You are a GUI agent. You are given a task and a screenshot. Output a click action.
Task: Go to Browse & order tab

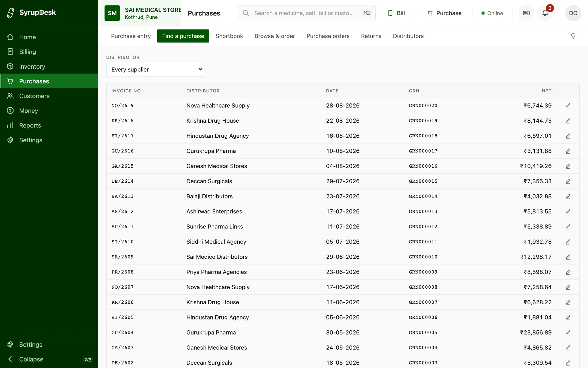point(275,36)
